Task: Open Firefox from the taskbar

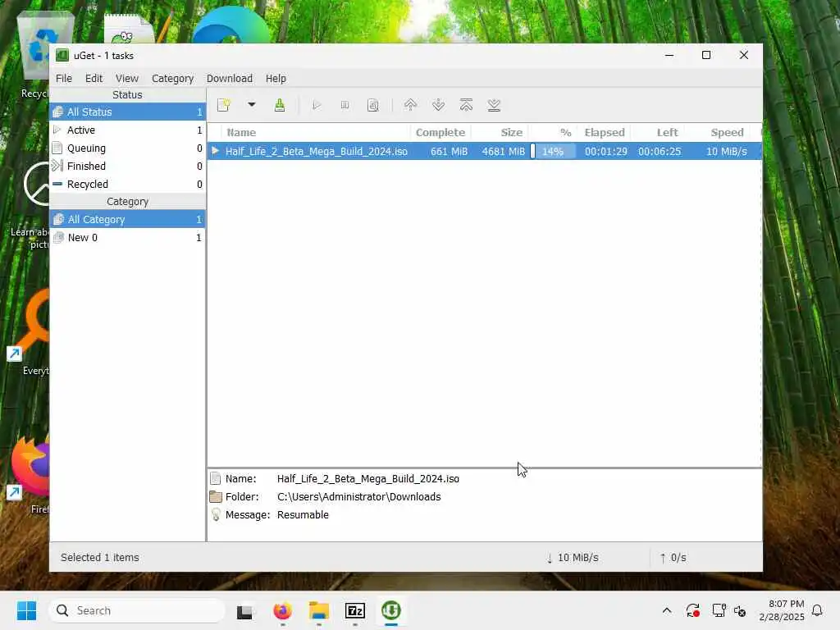Action: pyautogui.click(x=282, y=610)
